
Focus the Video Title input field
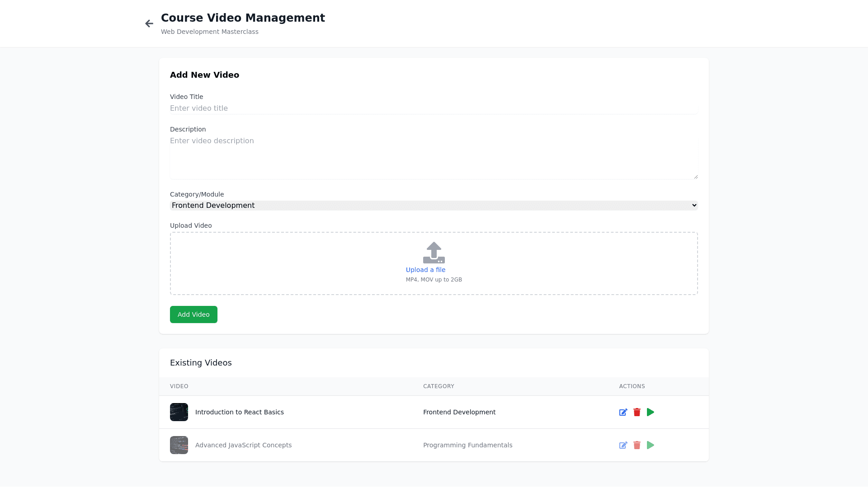[434, 108]
